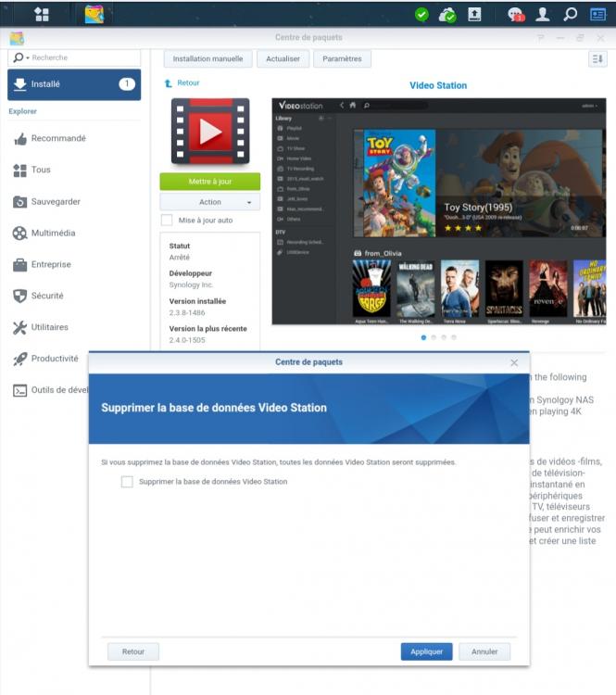Click the Video Station film icon
This screenshot has height=695, width=616.
210,131
